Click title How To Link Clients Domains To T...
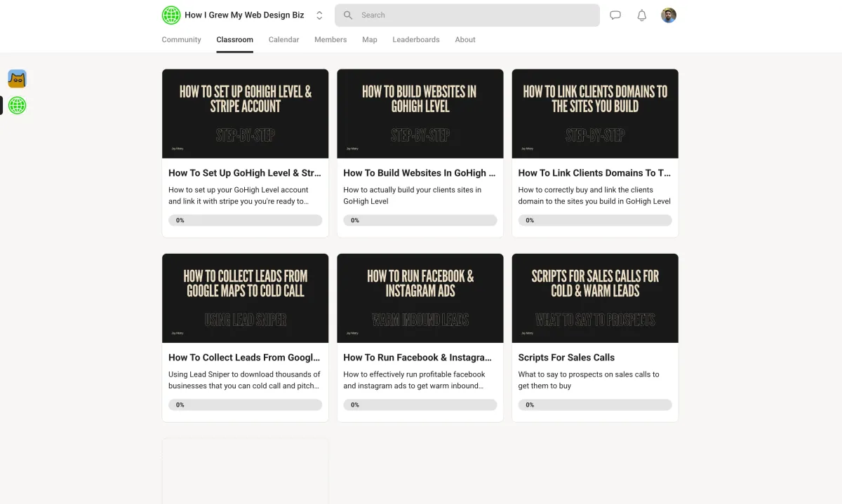Image resolution: width=842 pixels, height=504 pixels. pyautogui.click(x=594, y=173)
